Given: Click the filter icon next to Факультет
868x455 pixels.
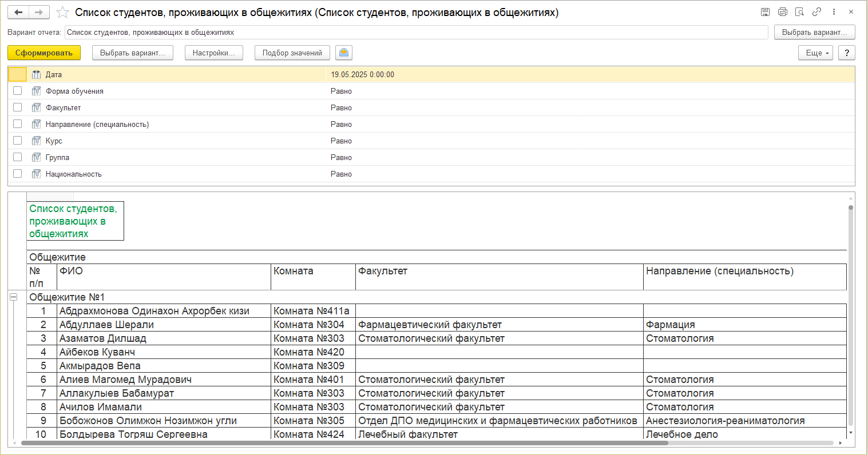Looking at the screenshot, I should pos(37,107).
